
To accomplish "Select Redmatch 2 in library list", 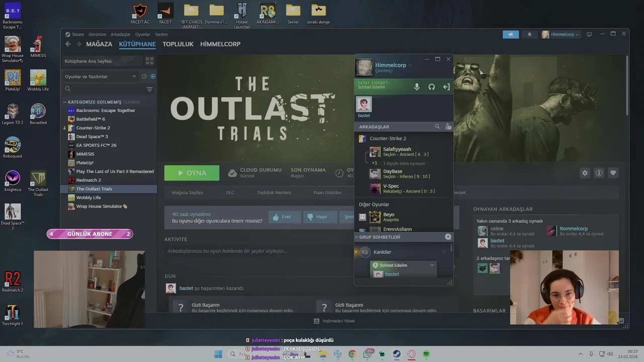I will pyautogui.click(x=109, y=180).
